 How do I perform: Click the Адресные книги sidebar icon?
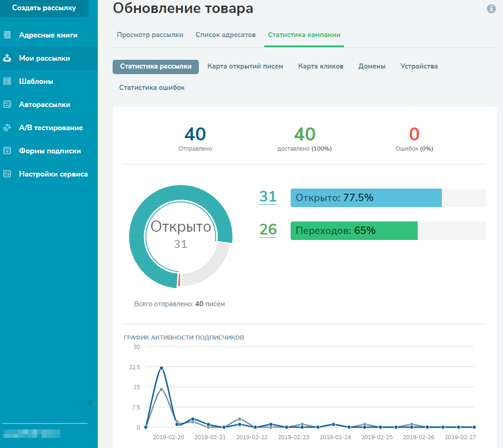(7, 35)
